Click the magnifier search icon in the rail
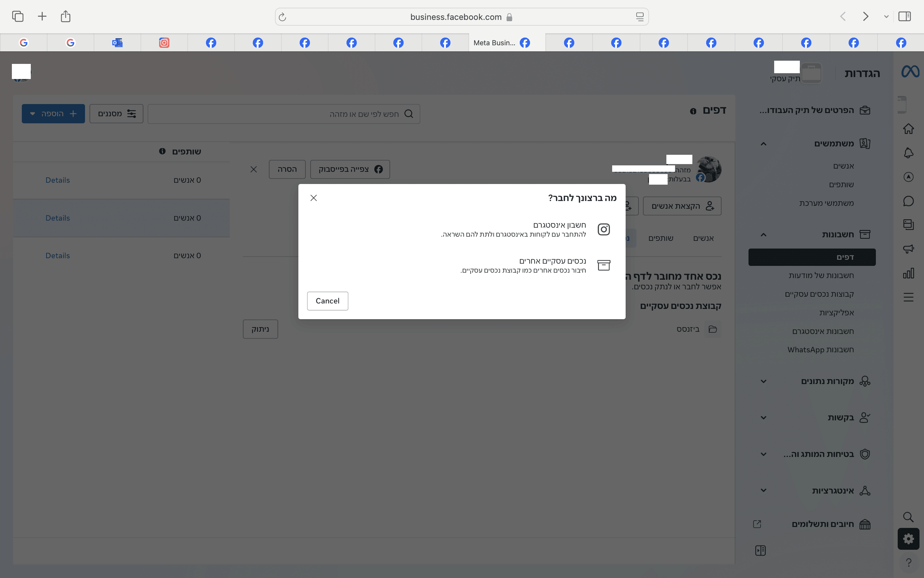This screenshot has height=578, width=924. coord(908,517)
